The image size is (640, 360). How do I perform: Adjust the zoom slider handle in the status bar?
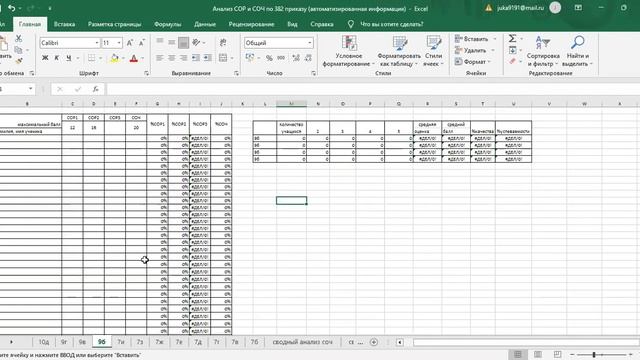pyautogui.click(x=594, y=355)
